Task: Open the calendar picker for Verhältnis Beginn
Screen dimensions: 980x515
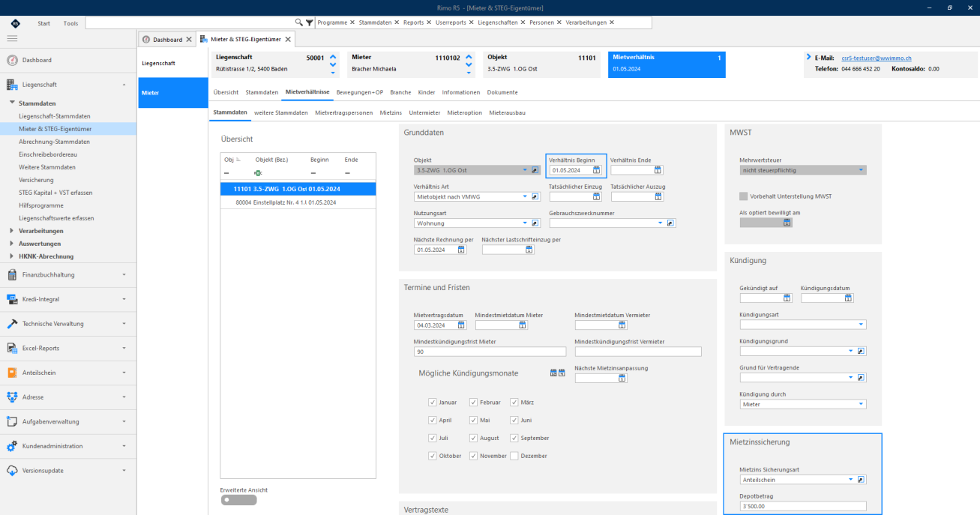Action: (x=597, y=170)
